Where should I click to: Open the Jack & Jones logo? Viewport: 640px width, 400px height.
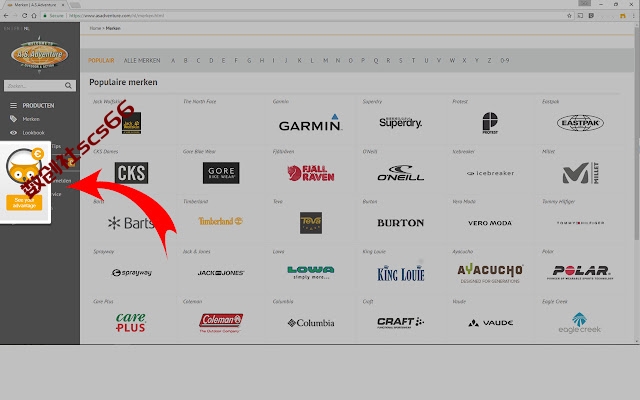221,273
